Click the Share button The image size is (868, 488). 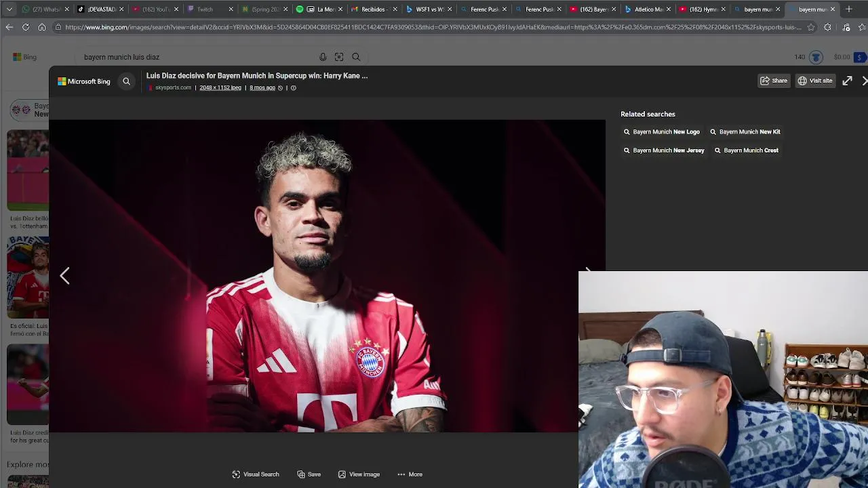point(774,81)
